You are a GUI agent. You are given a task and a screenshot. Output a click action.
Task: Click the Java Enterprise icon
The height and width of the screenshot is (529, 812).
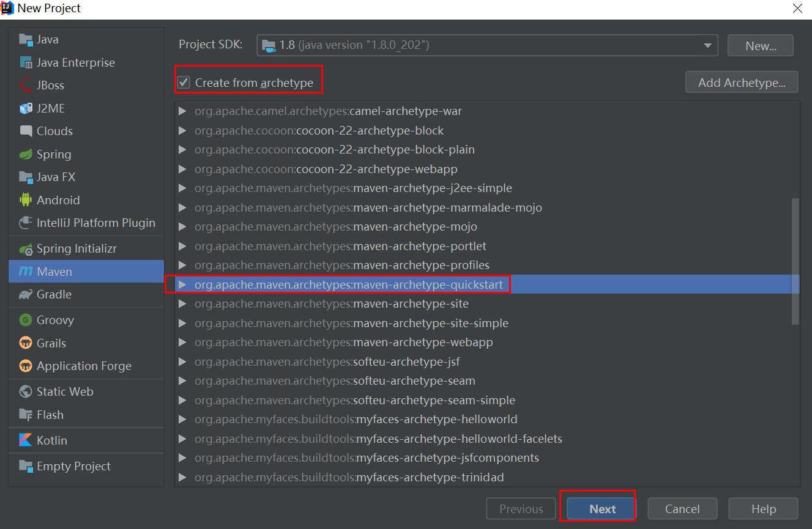tap(26, 62)
